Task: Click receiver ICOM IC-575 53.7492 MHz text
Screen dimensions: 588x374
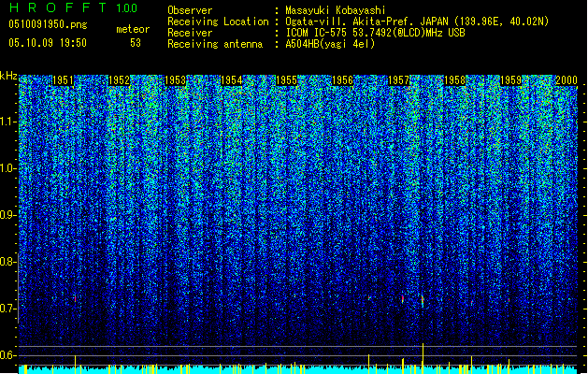Action: click(375, 33)
